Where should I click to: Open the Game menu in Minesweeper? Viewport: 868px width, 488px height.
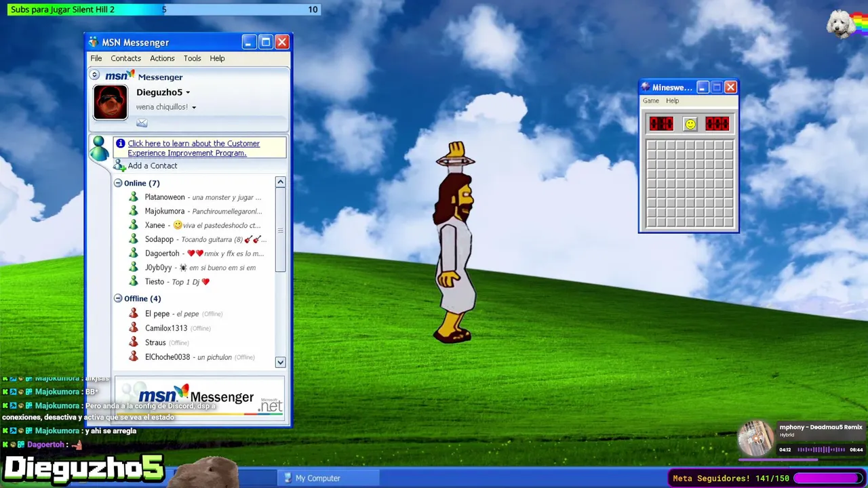click(x=651, y=101)
